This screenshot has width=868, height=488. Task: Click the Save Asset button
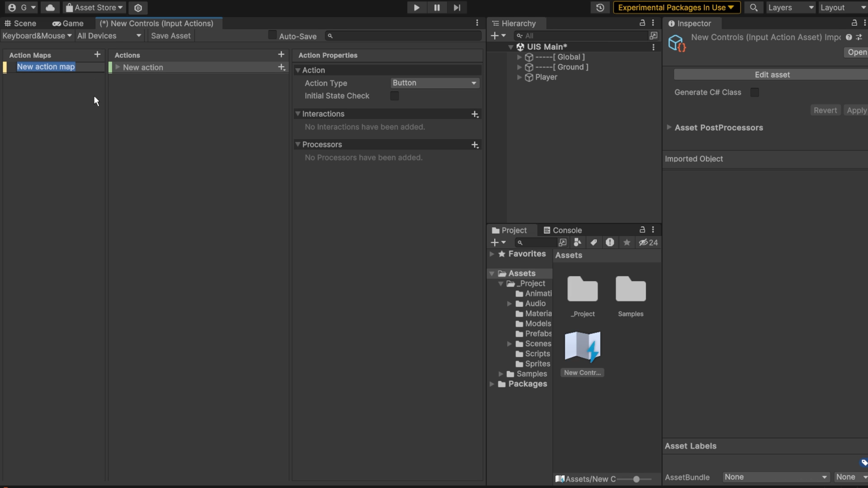click(x=170, y=36)
